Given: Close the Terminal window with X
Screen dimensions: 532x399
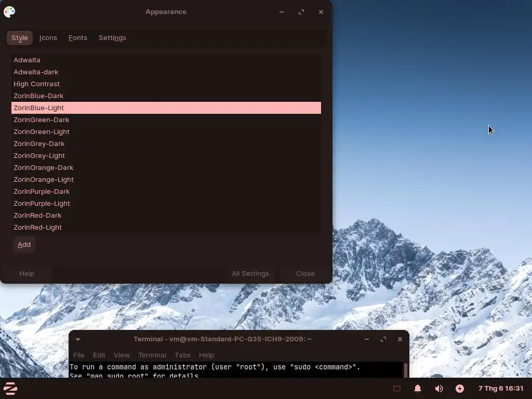Looking at the screenshot, I should coord(400,339).
